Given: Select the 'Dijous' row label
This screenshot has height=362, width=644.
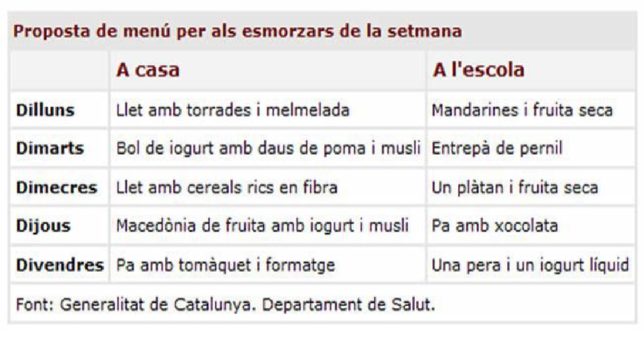Looking at the screenshot, I should point(44,226).
